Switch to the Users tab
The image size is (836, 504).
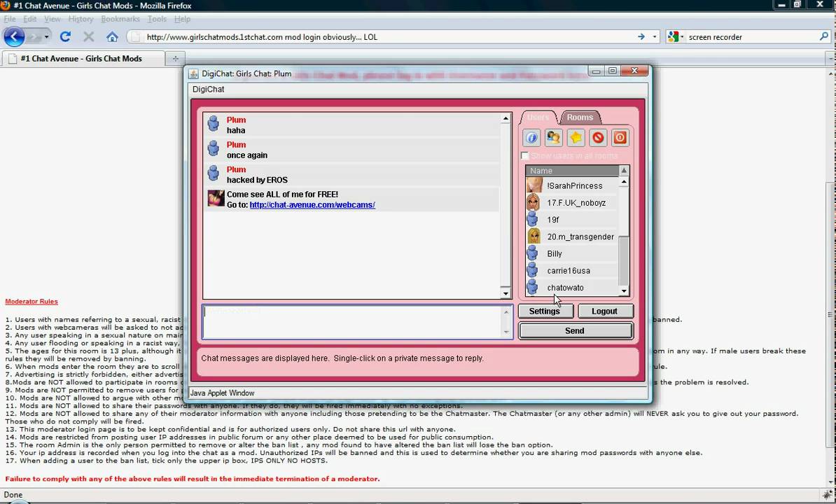[x=538, y=117]
